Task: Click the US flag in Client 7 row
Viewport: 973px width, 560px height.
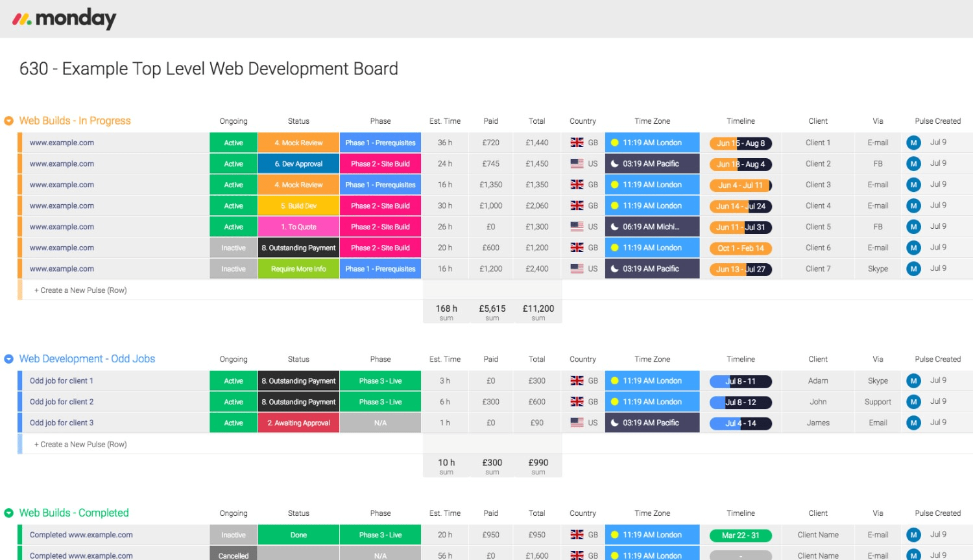Action: (x=577, y=268)
